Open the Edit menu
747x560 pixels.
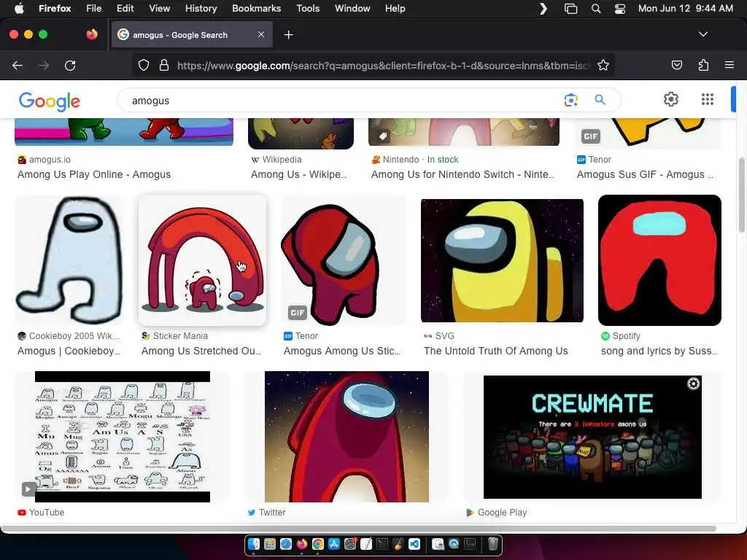[x=125, y=8]
